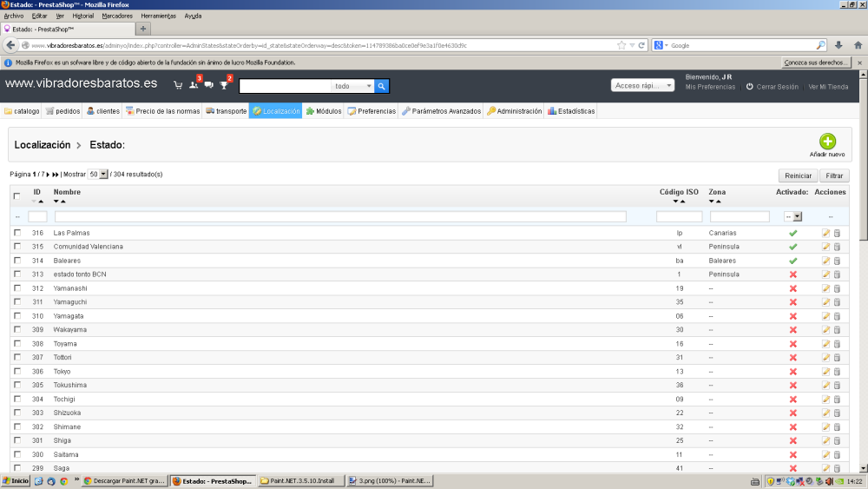Click the Nombre filter input field
This screenshot has width=868, height=489.
(340, 216)
